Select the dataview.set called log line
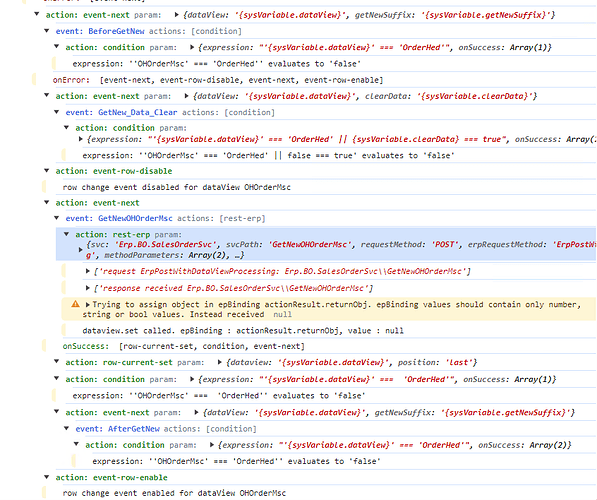597x500 pixels. point(243,331)
